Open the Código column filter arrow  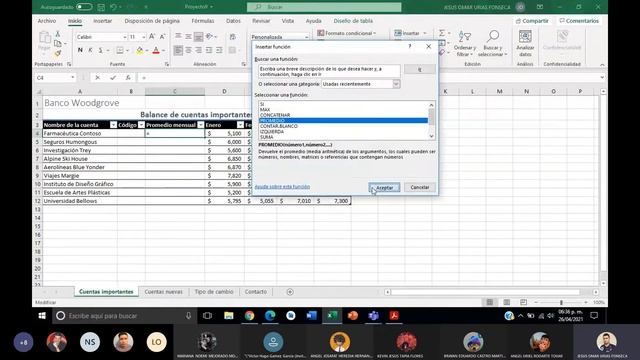pos(141,125)
